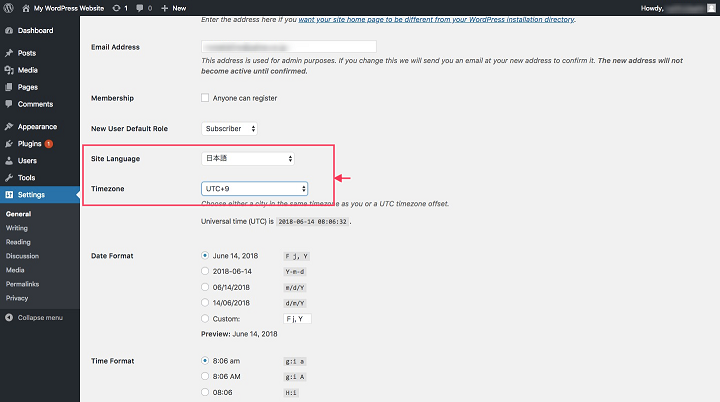Open the Posts menu label
This screenshot has width=720, height=402.
click(27, 53)
